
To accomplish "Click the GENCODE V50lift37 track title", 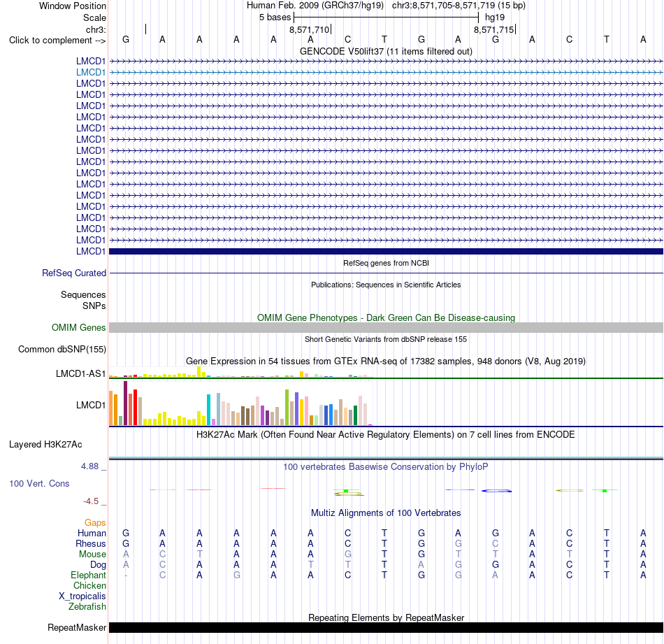I will pyautogui.click(x=386, y=51).
